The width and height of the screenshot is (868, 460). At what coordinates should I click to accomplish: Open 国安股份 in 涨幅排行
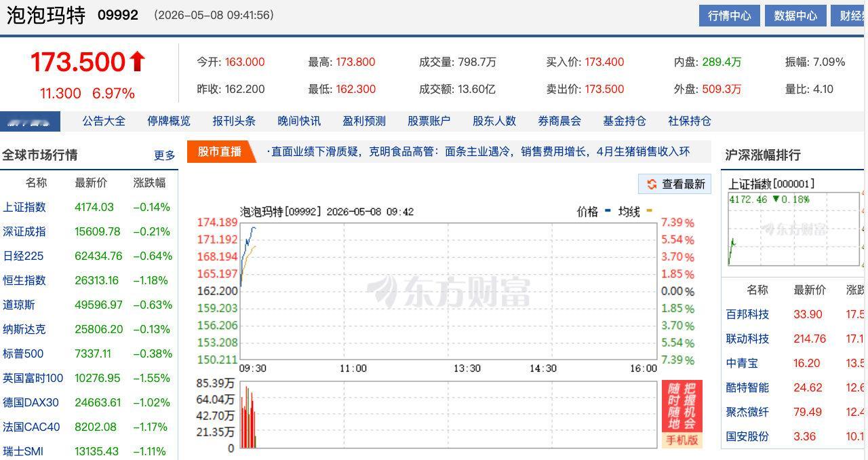pos(747,436)
